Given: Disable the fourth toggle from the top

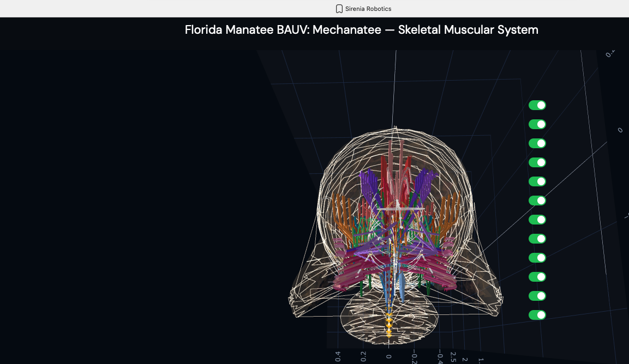Looking at the screenshot, I should [x=537, y=162].
